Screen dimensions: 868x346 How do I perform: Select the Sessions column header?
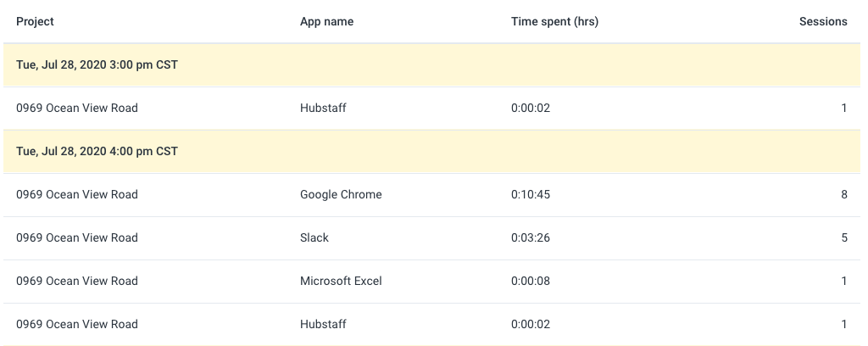pyautogui.click(x=822, y=21)
